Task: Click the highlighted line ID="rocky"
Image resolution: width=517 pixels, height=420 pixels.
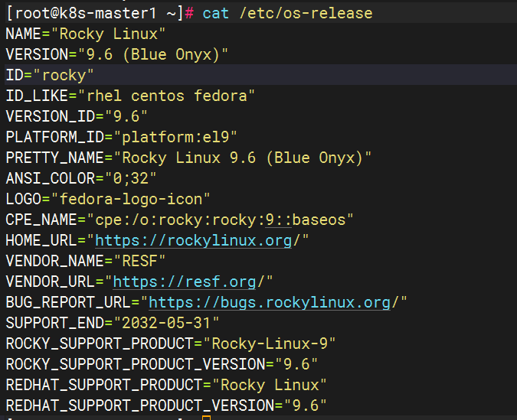Action: tap(50, 75)
